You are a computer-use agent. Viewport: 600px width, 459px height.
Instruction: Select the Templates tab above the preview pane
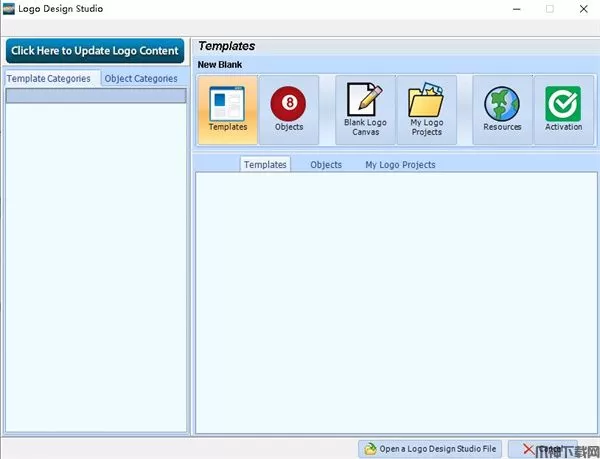[265, 164]
